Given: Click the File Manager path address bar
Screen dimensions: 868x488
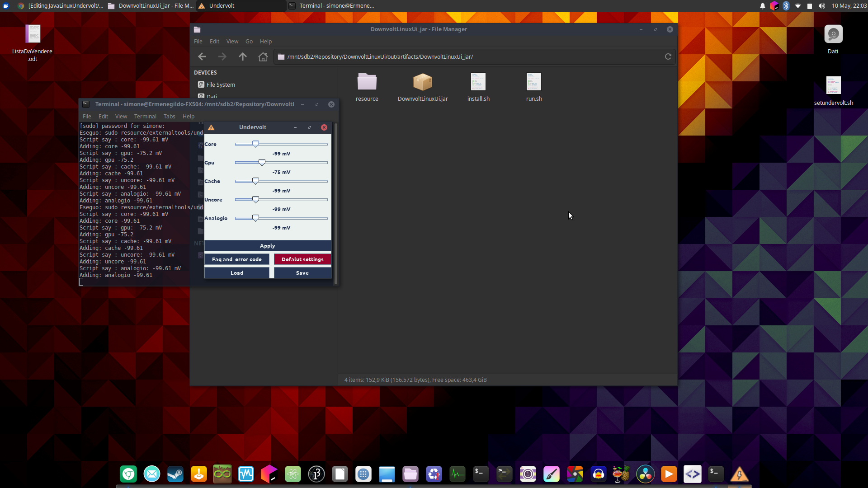Looking at the screenshot, I should [x=470, y=56].
